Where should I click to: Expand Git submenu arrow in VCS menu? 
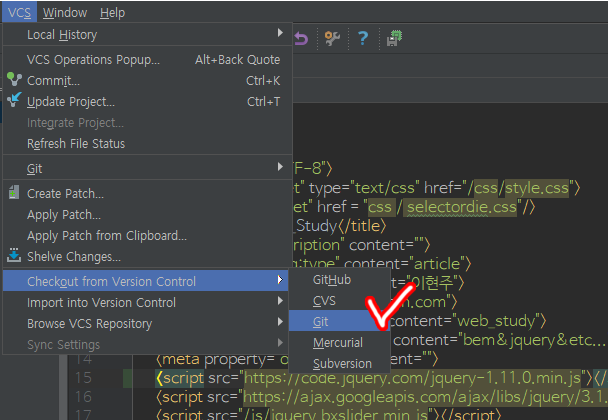[280, 167]
